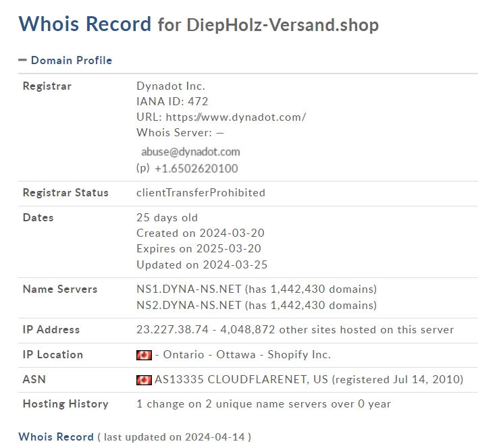
Task: Click the 'last updated on 2024-04-14' note
Action: (x=174, y=437)
